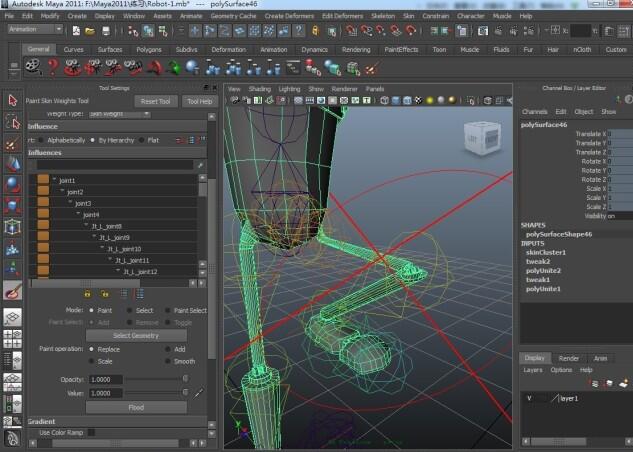Collapse the Gradient section
Screen dimensions: 633x452
[x=41, y=421]
